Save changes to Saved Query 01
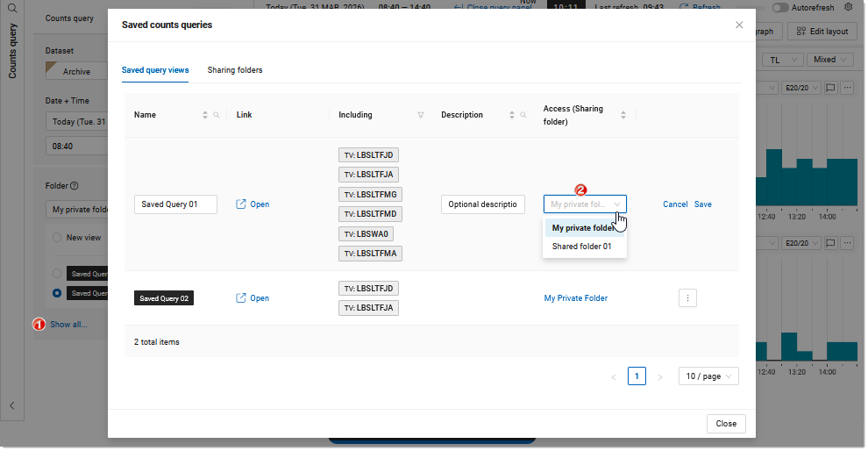Image resolution: width=868 pixels, height=451 pixels. (x=703, y=204)
